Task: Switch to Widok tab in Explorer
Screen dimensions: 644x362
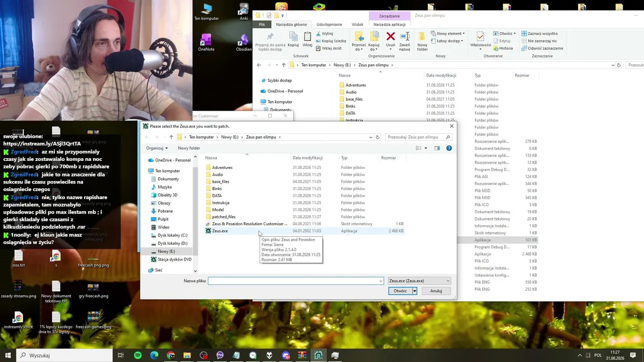Action: [357, 25]
